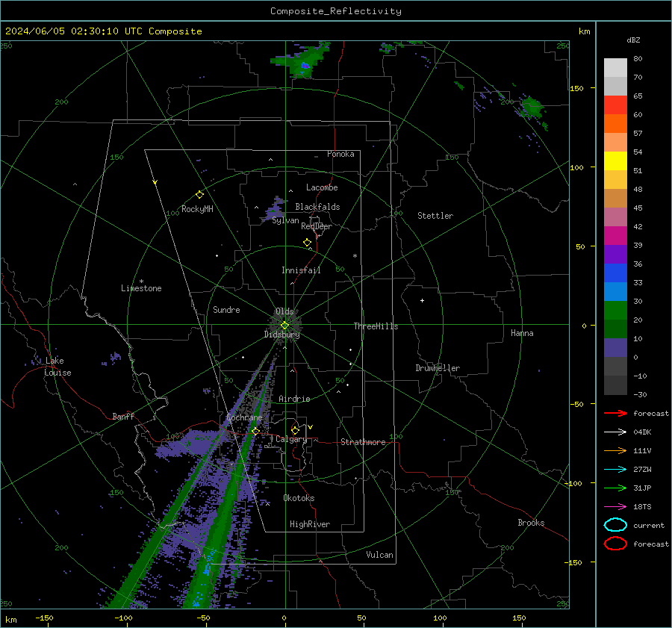This screenshot has width=672, height=628.
Task: Click the Limestone label
Action: click(x=141, y=288)
